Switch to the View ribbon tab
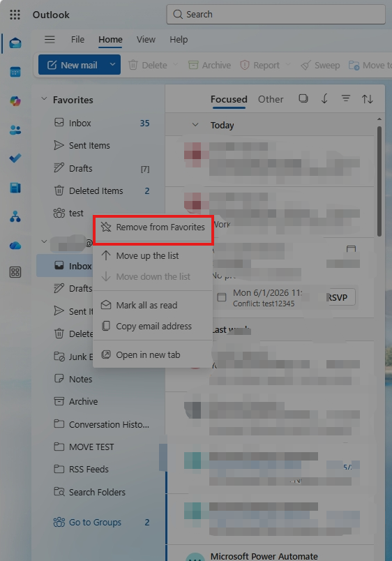 pos(146,39)
